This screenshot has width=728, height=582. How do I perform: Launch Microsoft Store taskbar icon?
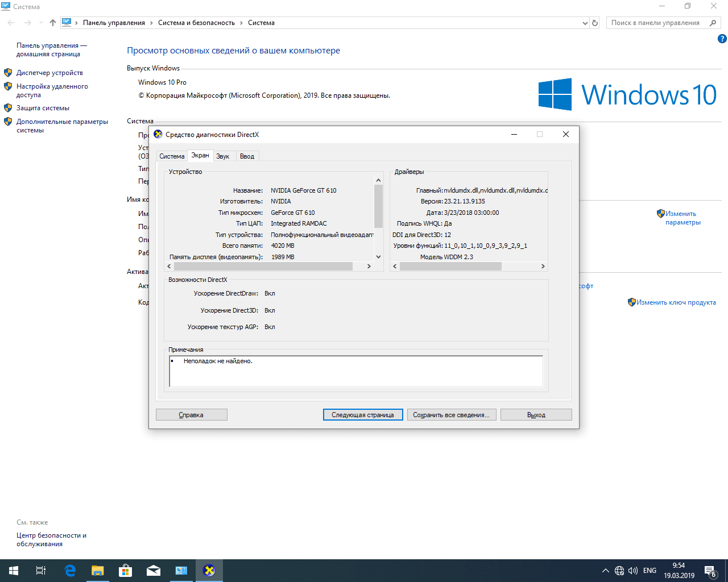coord(125,571)
